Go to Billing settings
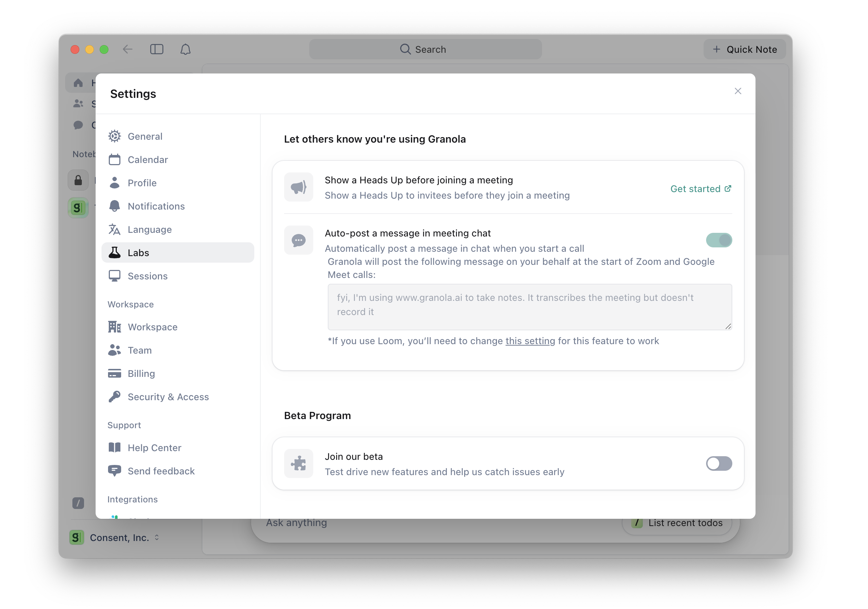Image resolution: width=868 pixels, height=609 pixels. coord(141,374)
